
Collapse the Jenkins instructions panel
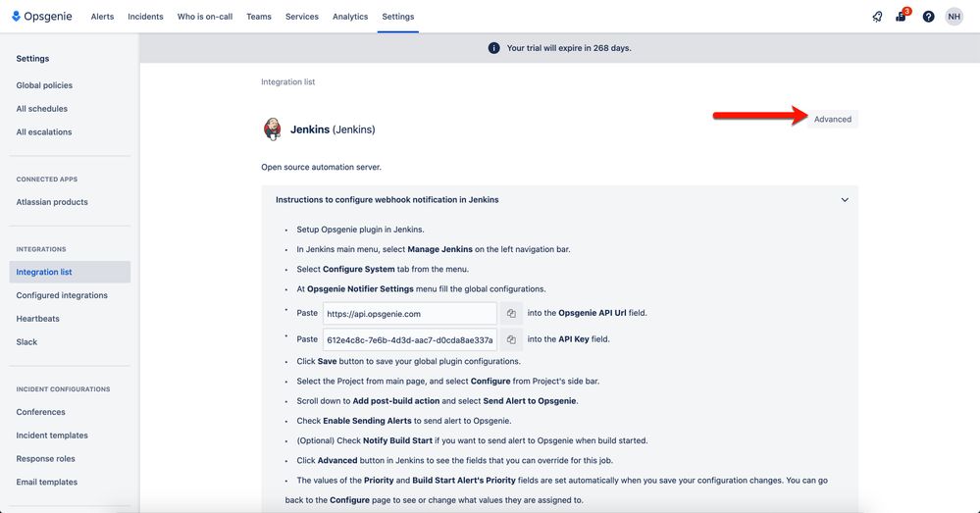coord(845,200)
